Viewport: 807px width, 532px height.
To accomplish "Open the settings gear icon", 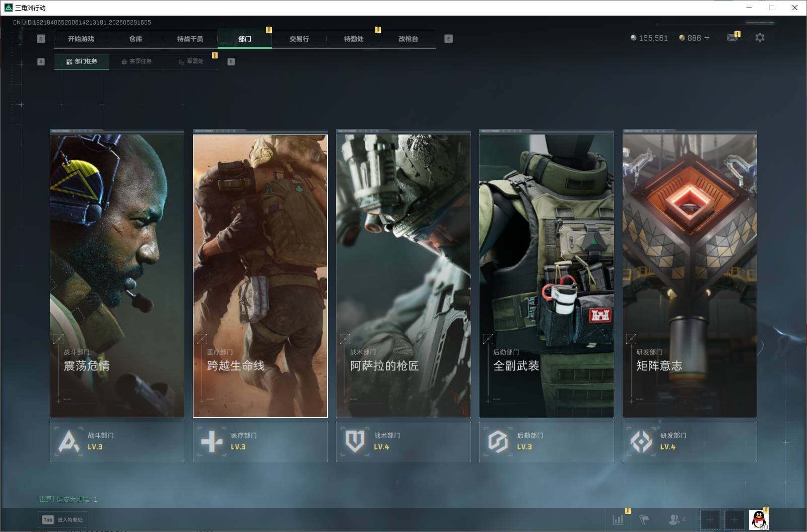I will [760, 38].
